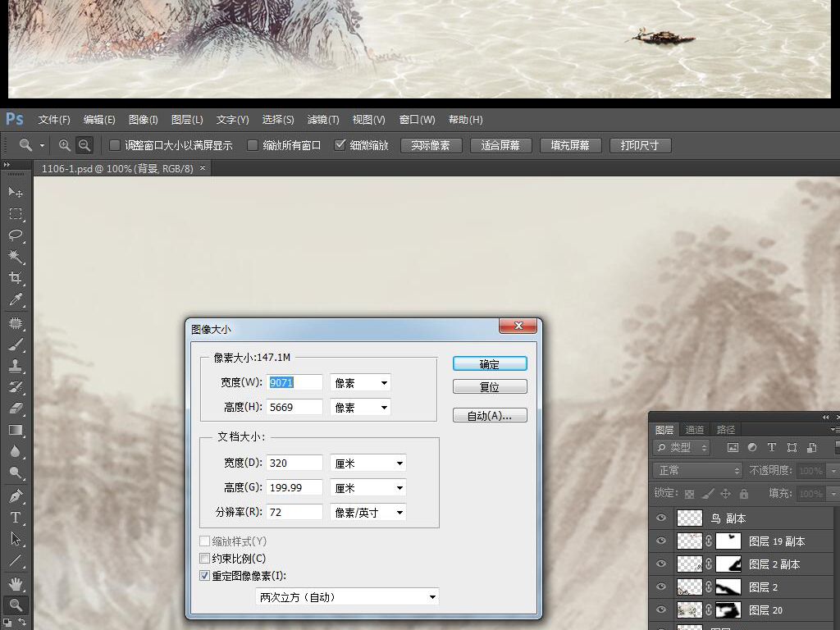Click the zoom-in magnifier in options bar
The height and width of the screenshot is (630, 840).
coord(65,145)
